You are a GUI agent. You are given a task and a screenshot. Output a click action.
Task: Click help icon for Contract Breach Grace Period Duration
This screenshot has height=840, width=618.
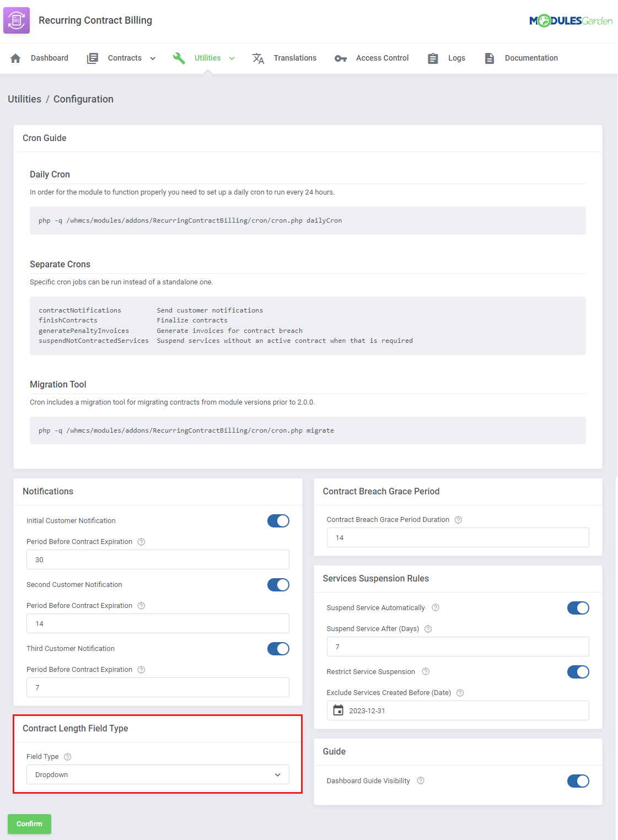click(x=458, y=520)
